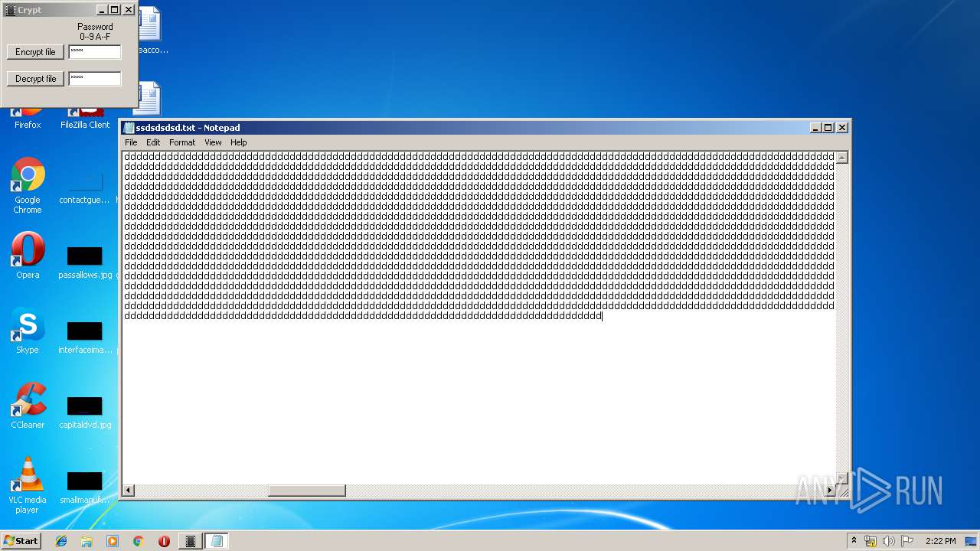980x551 pixels.
Task: Click the Decrypt file button
Action: tap(35, 79)
